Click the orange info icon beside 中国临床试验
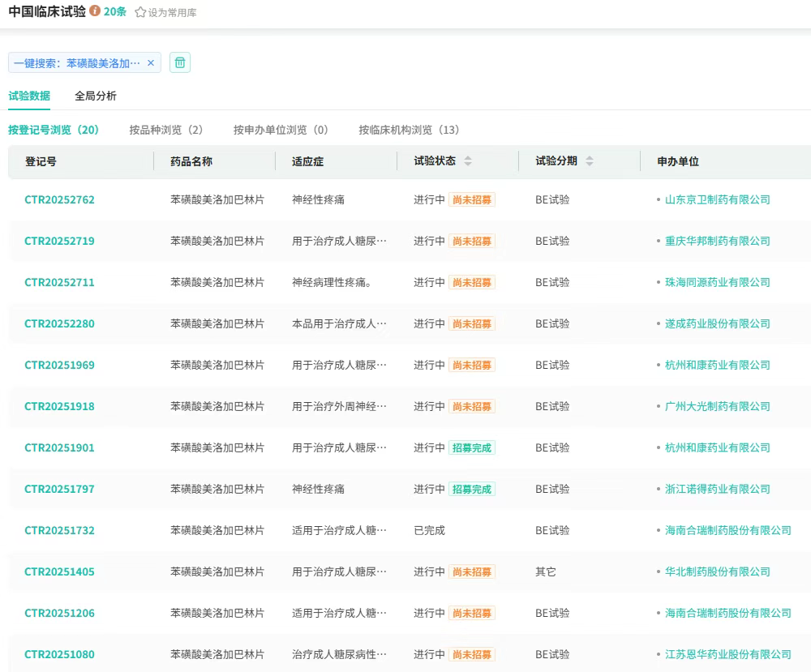The height and width of the screenshot is (672, 811). click(95, 11)
